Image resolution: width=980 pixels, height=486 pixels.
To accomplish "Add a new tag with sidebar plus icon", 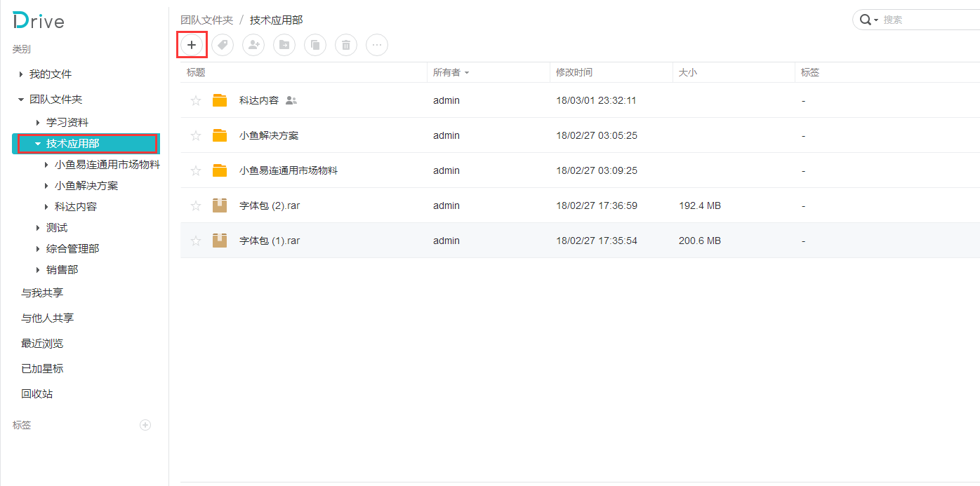I will (x=145, y=425).
